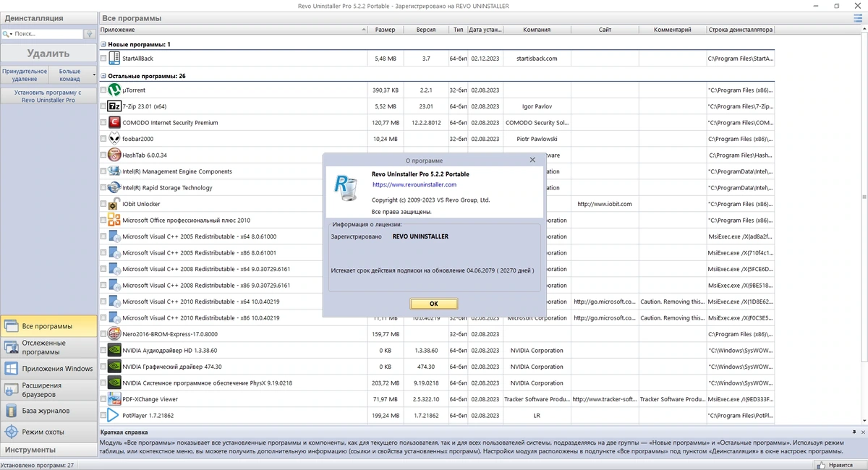
Task: Open the Инструменты section
Action: pos(48,450)
